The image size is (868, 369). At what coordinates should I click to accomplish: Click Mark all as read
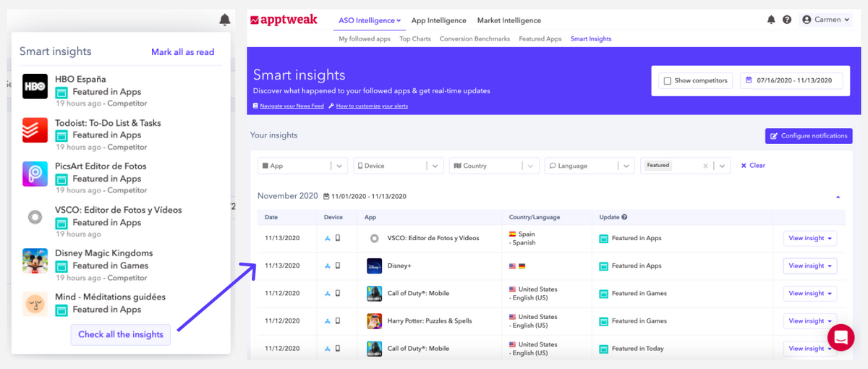coord(182,52)
